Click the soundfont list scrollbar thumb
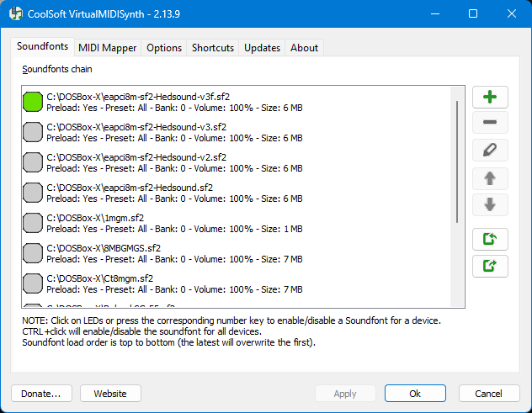Image resolution: width=532 pixels, height=413 pixels. 457,161
